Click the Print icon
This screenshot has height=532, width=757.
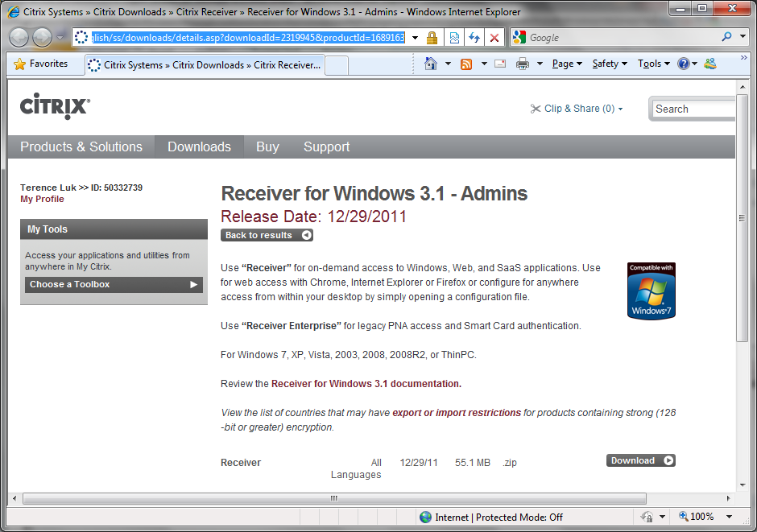tap(523, 64)
